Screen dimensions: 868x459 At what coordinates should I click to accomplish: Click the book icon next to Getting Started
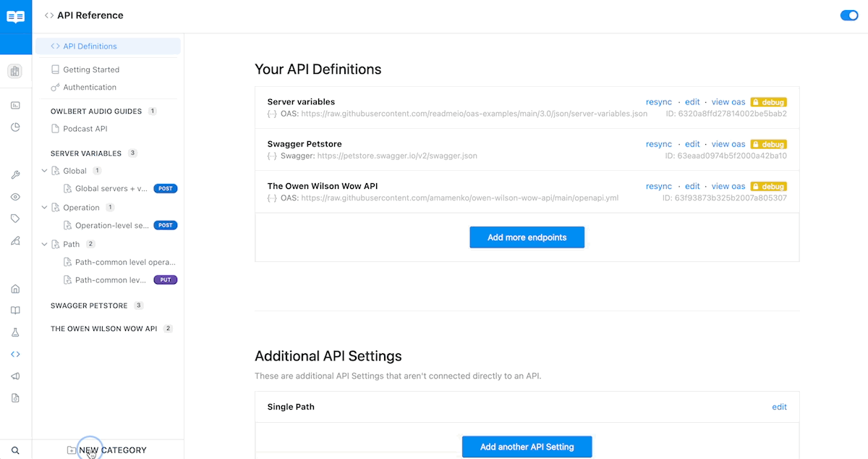pos(56,70)
